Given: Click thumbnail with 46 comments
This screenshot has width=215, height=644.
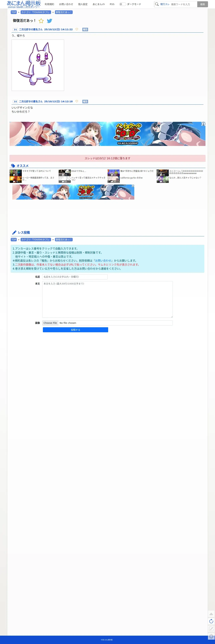Looking at the screenshot, I should pyautogui.click(x=163, y=173).
